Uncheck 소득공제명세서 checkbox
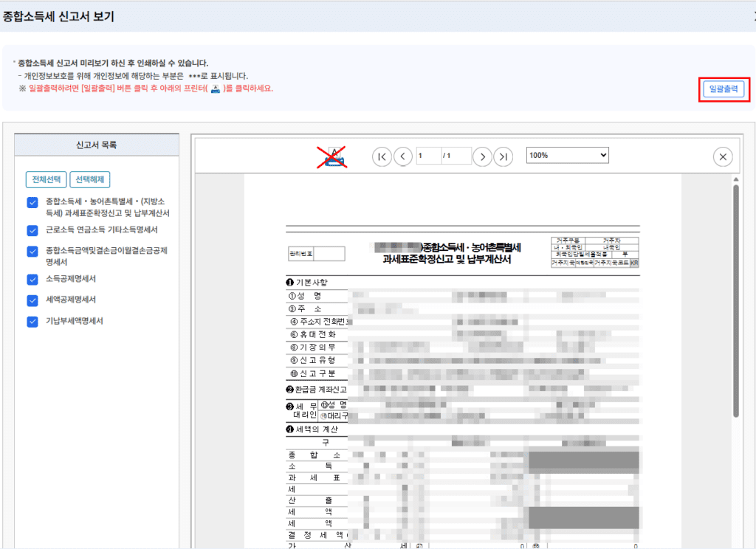Image resolution: width=756 pixels, height=549 pixels. click(x=32, y=280)
